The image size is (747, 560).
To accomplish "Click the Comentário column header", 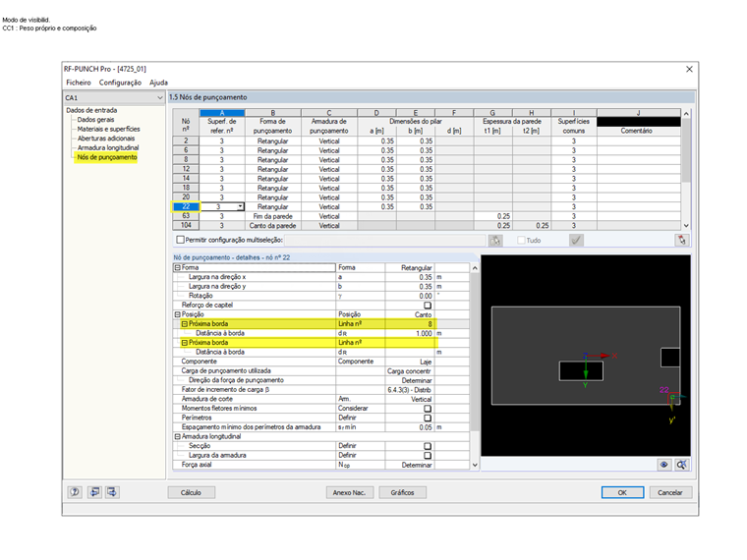I will click(638, 131).
